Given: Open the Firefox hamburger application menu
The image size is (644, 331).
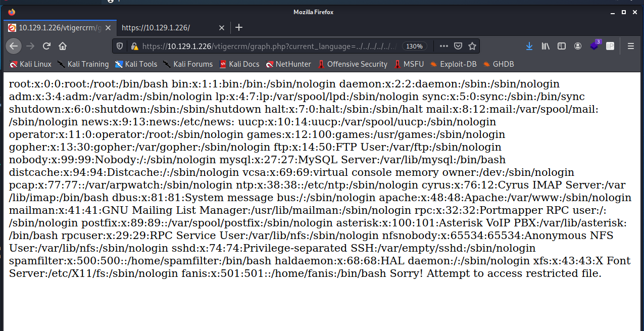Looking at the screenshot, I should coord(630,46).
